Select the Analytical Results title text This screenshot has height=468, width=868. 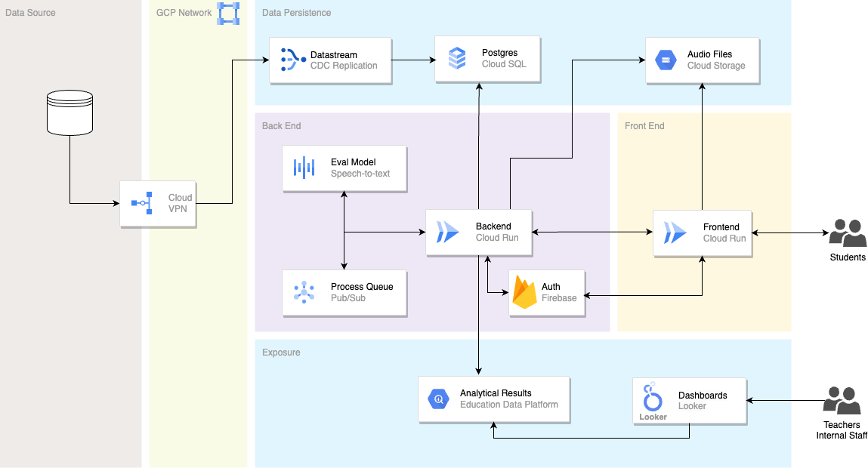click(x=496, y=393)
